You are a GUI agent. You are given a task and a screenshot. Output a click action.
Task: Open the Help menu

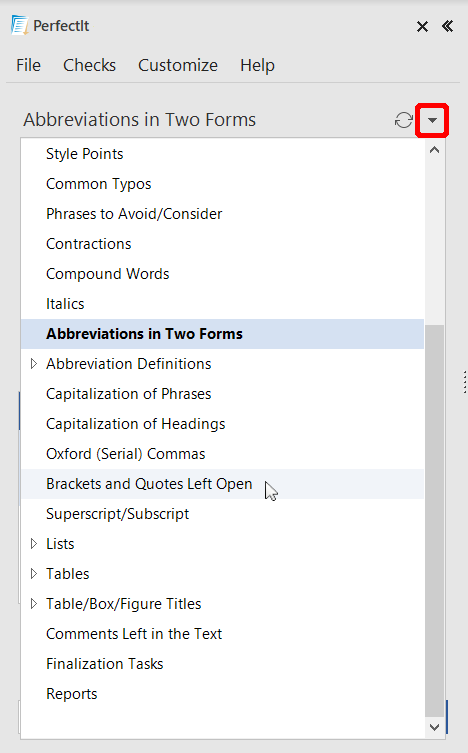pyautogui.click(x=257, y=65)
